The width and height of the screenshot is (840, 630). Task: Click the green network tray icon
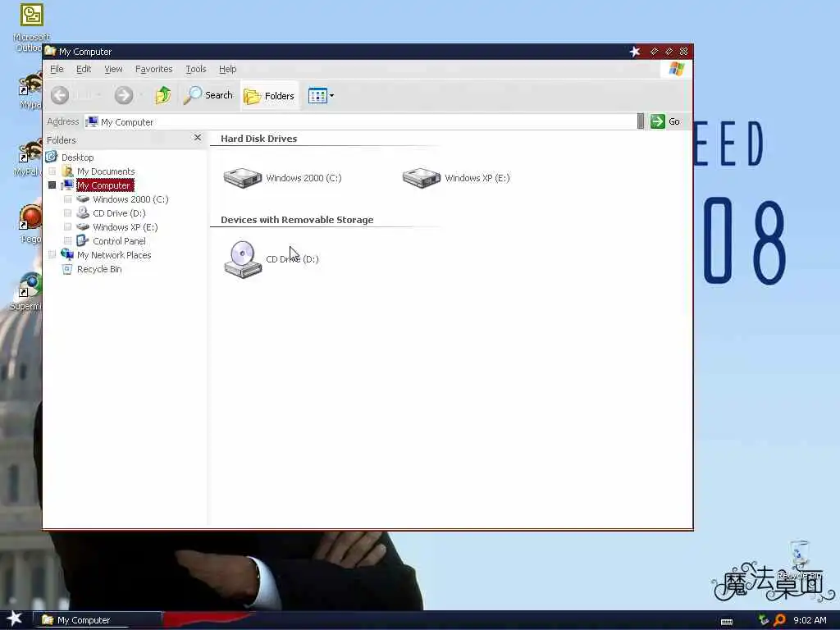(764, 620)
